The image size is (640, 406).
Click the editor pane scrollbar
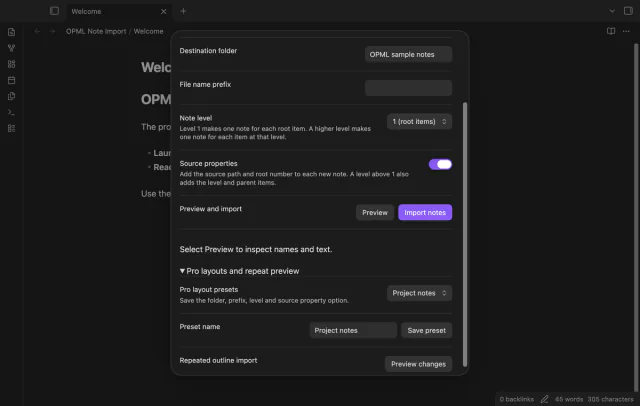tap(636, 216)
